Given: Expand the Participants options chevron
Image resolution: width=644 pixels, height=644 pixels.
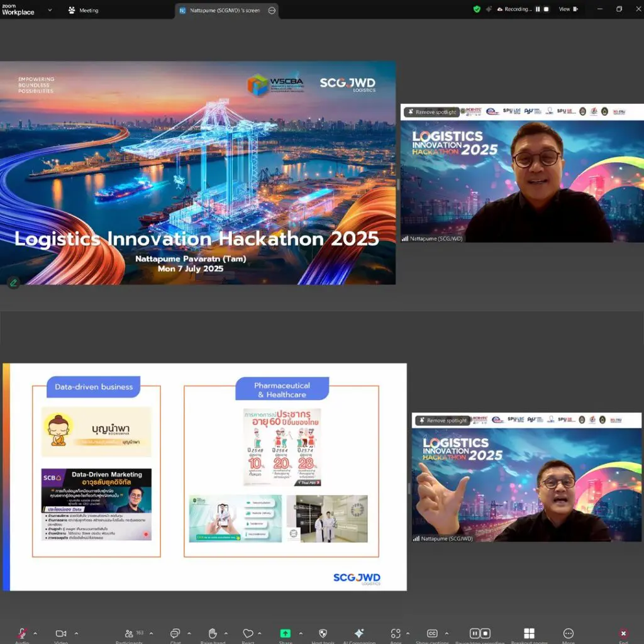Looking at the screenshot, I should (x=151, y=633).
